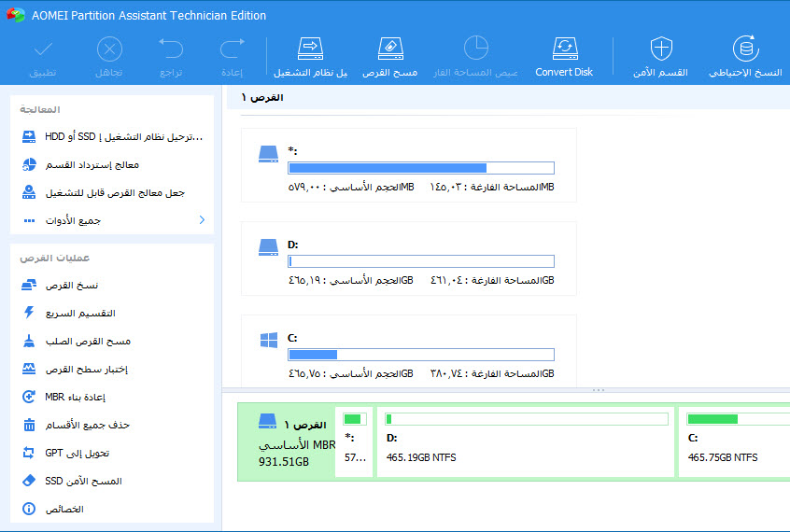The height and width of the screenshot is (532, 790).
Task: Click the Undo (تراجع) arrow icon
Action: point(171,49)
